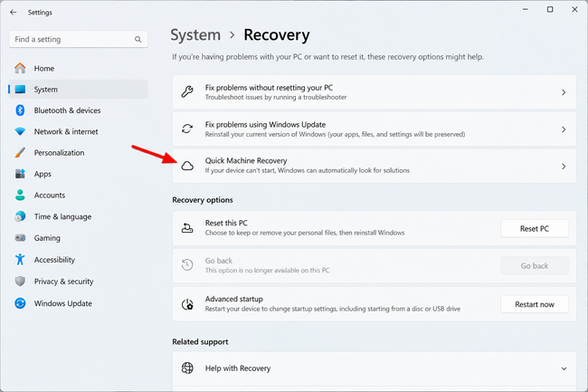Click the Bluetooth icon in sidebar
This screenshot has height=392, width=588.
(20, 110)
